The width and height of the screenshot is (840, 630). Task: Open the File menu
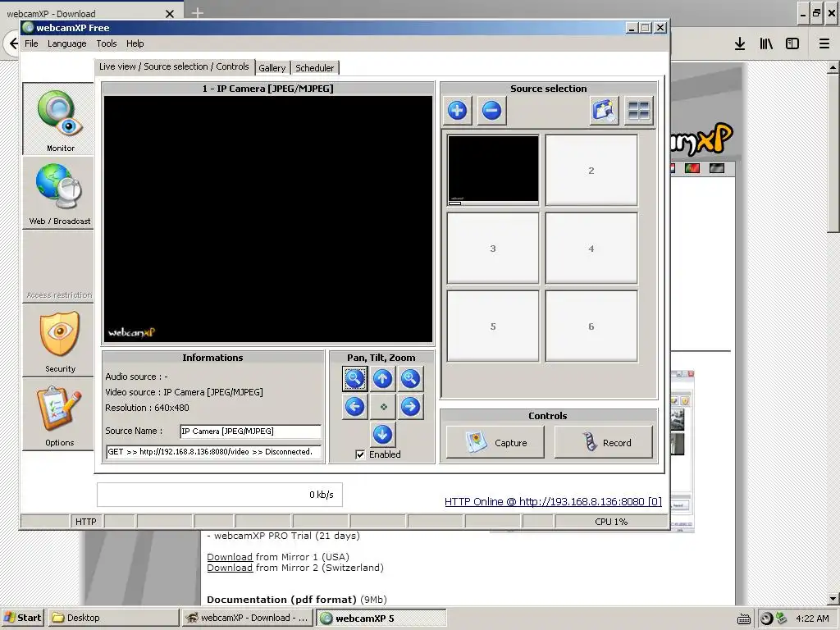[31, 43]
